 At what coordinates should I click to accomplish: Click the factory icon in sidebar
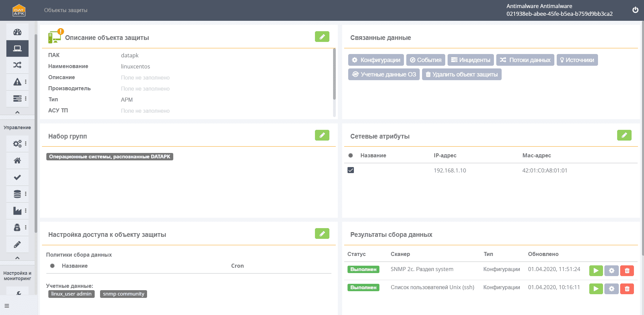pos(17,211)
